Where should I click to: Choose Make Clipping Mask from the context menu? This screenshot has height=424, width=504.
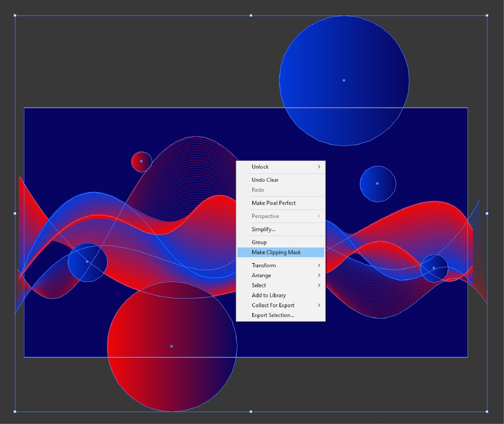(276, 252)
